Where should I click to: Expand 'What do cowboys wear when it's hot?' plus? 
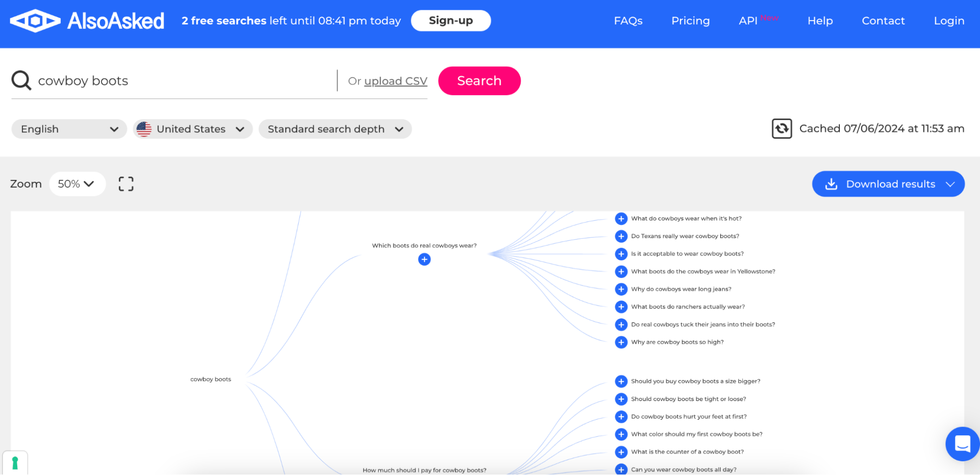(621, 219)
